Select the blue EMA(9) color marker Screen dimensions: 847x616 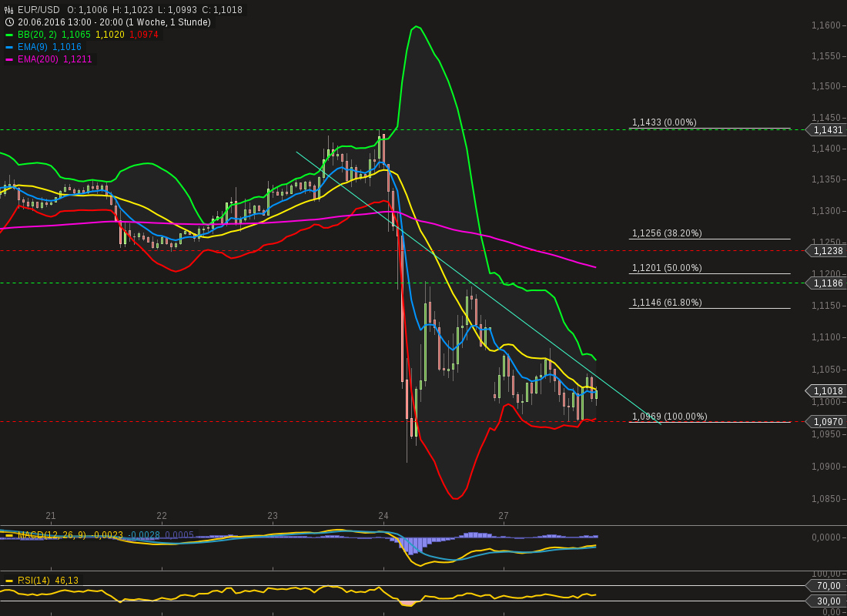tap(9, 47)
